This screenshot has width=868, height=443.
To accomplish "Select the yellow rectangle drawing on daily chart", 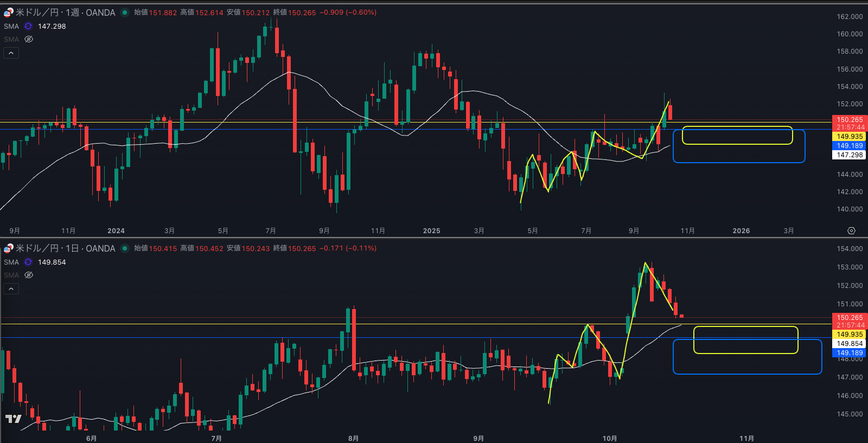I will (745, 327).
